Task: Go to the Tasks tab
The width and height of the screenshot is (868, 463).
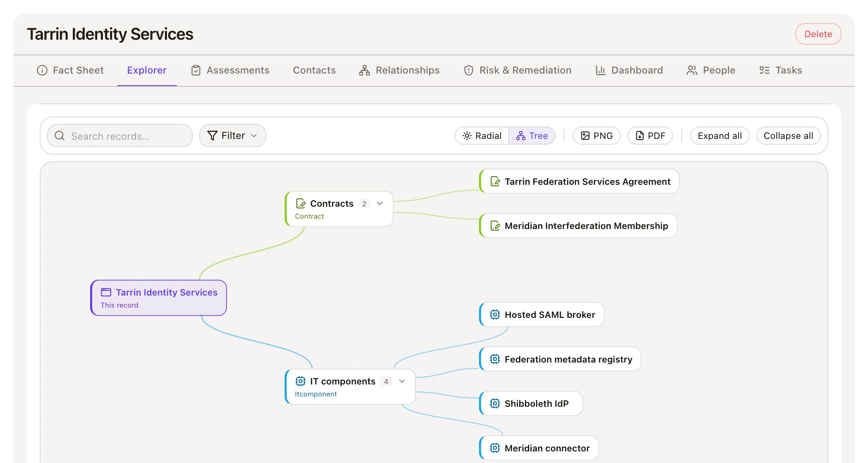Action: point(781,70)
